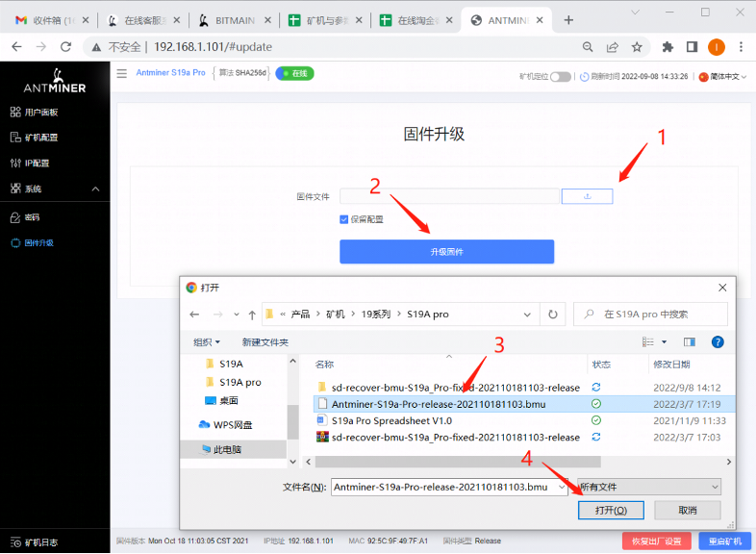Open the orange profile avatar
Screen dimensions: 756x554
[x=717, y=47]
